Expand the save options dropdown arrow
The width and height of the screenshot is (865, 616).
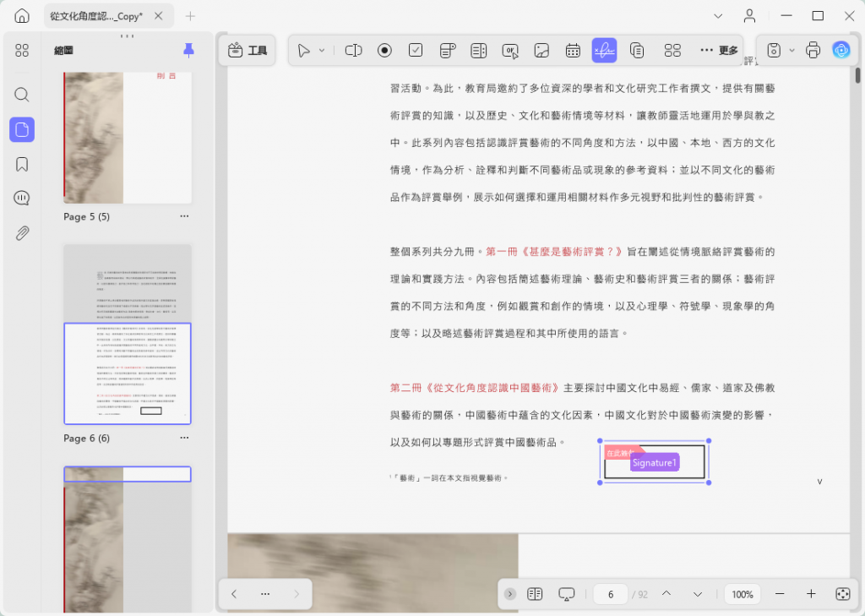[792, 51]
